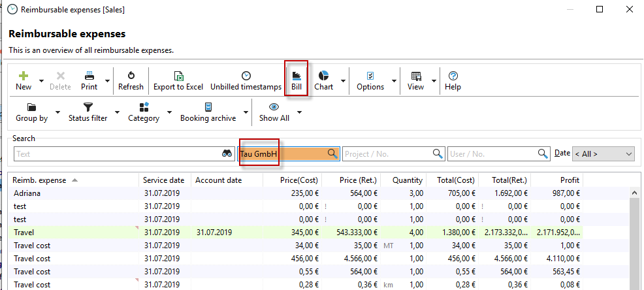Open the Booking archive button

pyautogui.click(x=208, y=112)
